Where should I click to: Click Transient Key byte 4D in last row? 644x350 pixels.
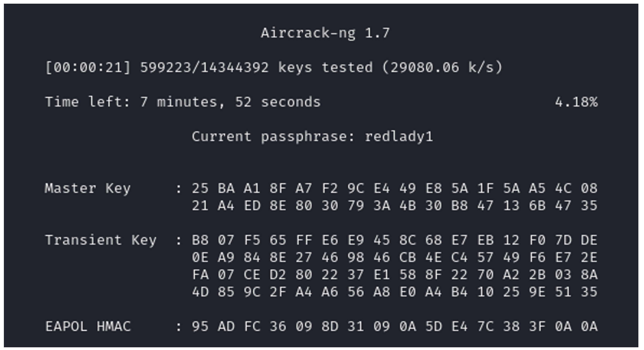(x=200, y=292)
